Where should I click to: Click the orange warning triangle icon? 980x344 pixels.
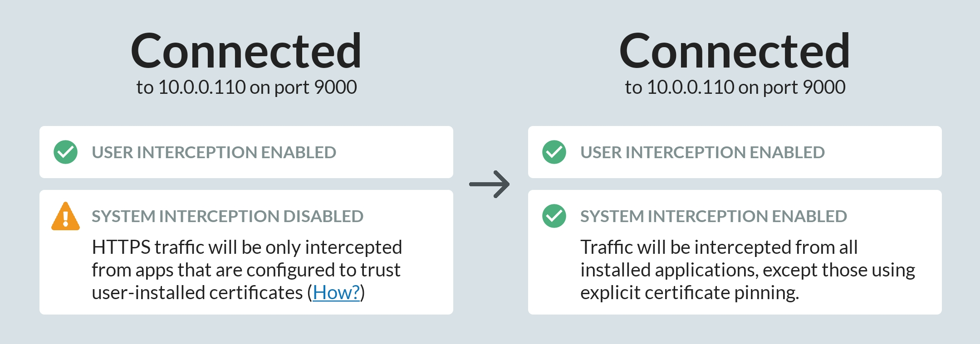[66, 217]
